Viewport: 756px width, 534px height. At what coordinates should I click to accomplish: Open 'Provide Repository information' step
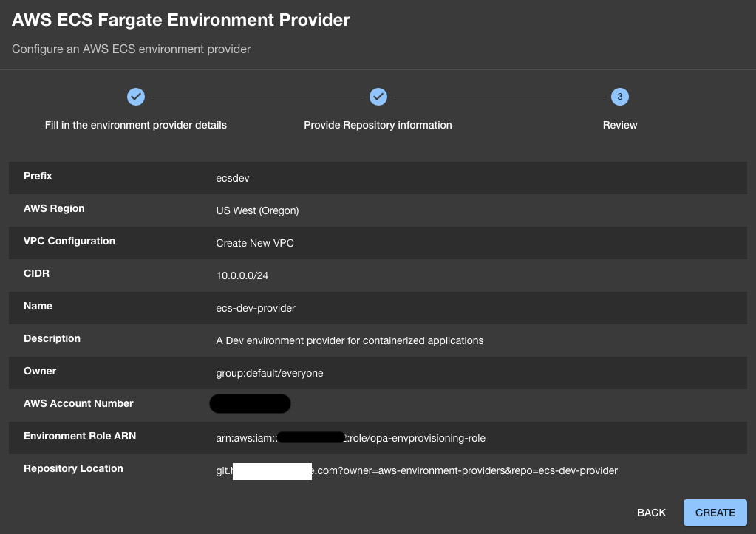point(378,126)
